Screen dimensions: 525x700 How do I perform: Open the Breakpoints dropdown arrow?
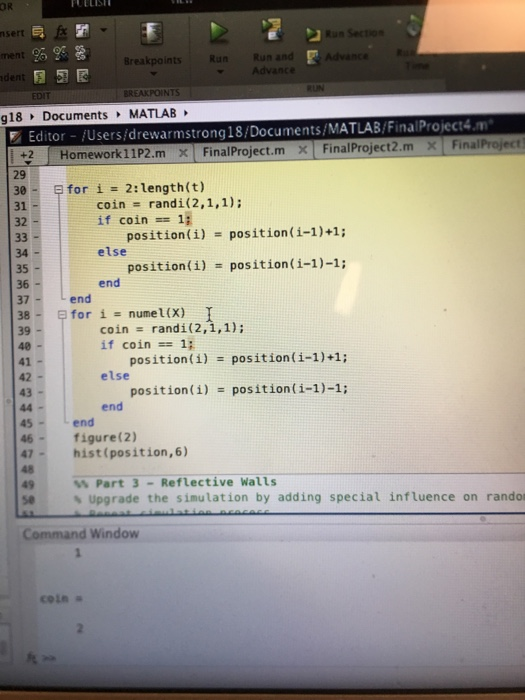(153, 73)
